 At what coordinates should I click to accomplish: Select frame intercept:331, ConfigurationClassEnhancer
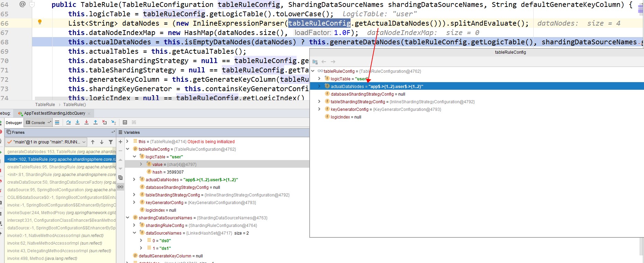[x=60, y=220]
